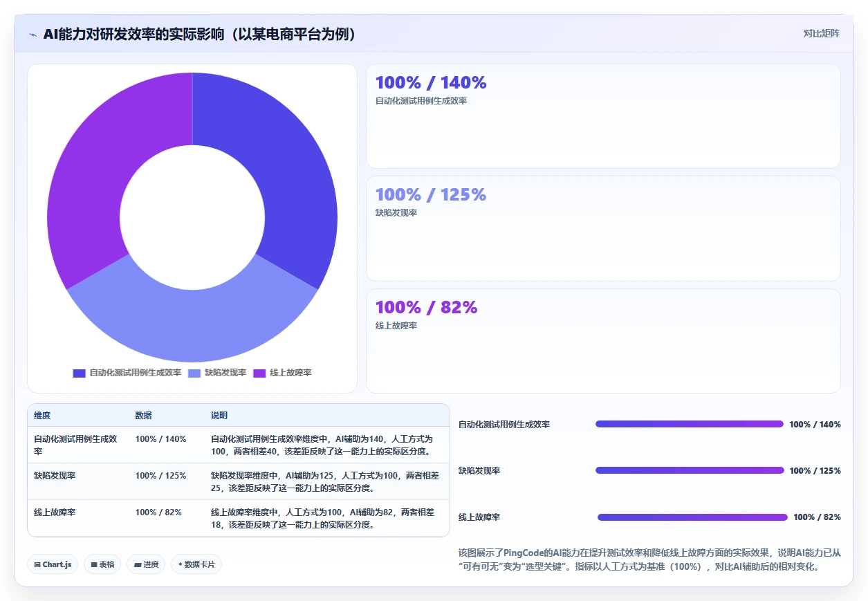Click progress label 缺陷发现率
The height and width of the screenshot is (601, 868).
point(479,471)
